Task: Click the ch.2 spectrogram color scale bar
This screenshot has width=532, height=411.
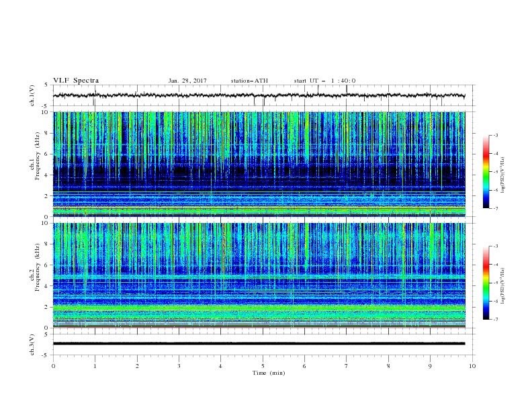Action: (486, 283)
